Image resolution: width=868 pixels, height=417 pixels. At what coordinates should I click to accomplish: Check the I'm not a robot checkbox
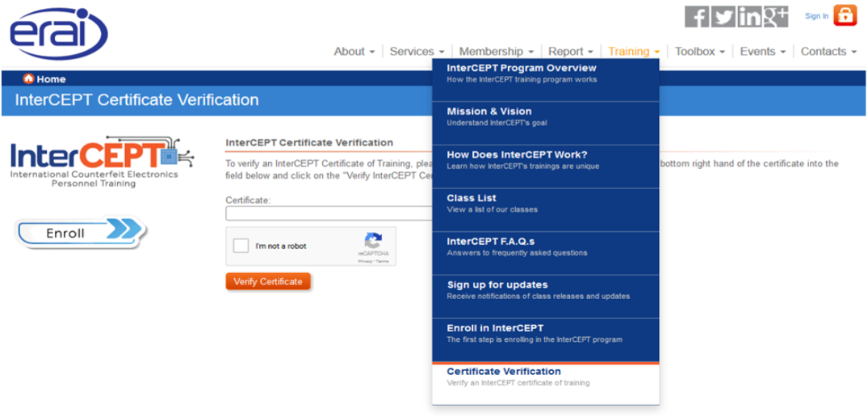(x=241, y=246)
